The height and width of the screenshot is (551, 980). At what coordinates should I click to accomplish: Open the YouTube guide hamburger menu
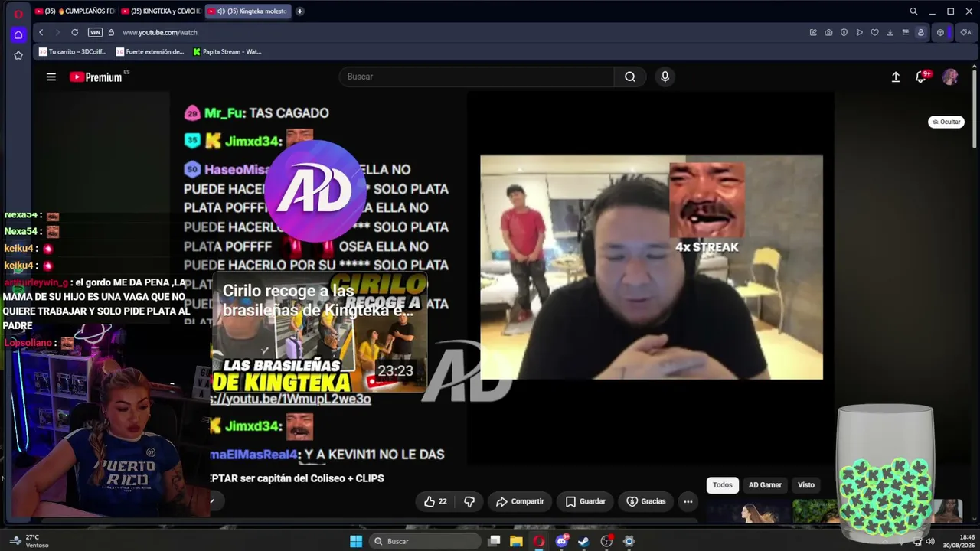click(x=51, y=77)
